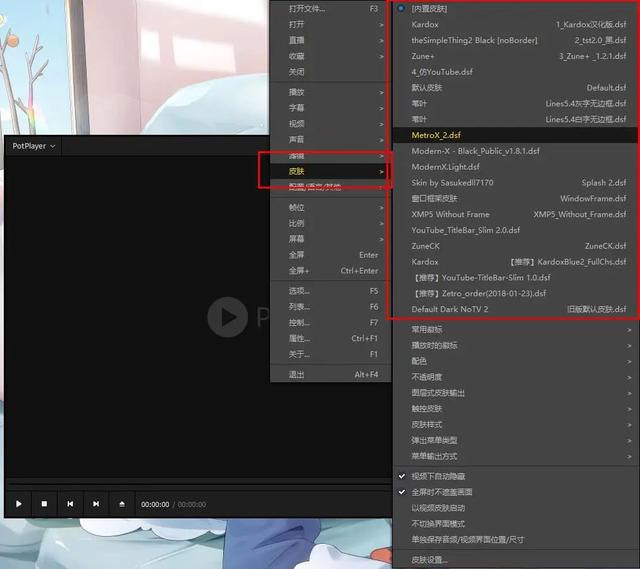The width and height of the screenshot is (640, 569).
Task: Click the next track button
Action: (x=96, y=504)
